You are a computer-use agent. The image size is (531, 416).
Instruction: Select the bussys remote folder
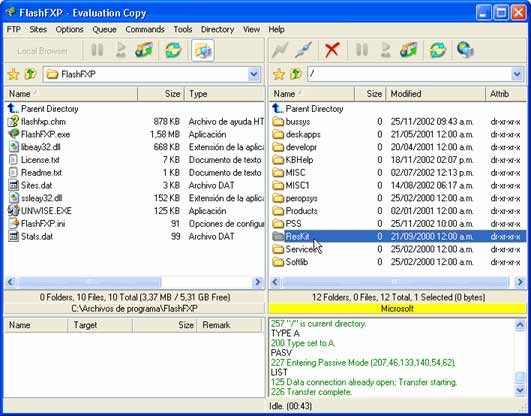[x=298, y=122]
